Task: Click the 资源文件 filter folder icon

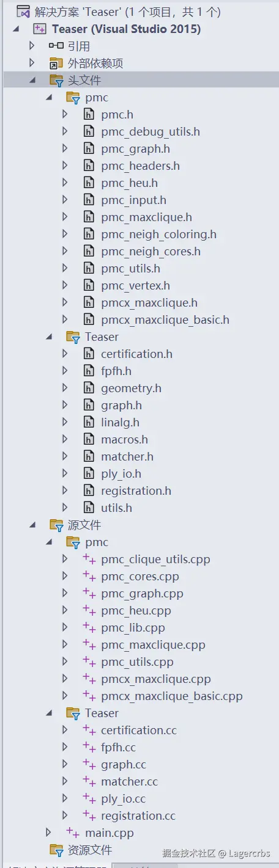Action: [x=56, y=850]
